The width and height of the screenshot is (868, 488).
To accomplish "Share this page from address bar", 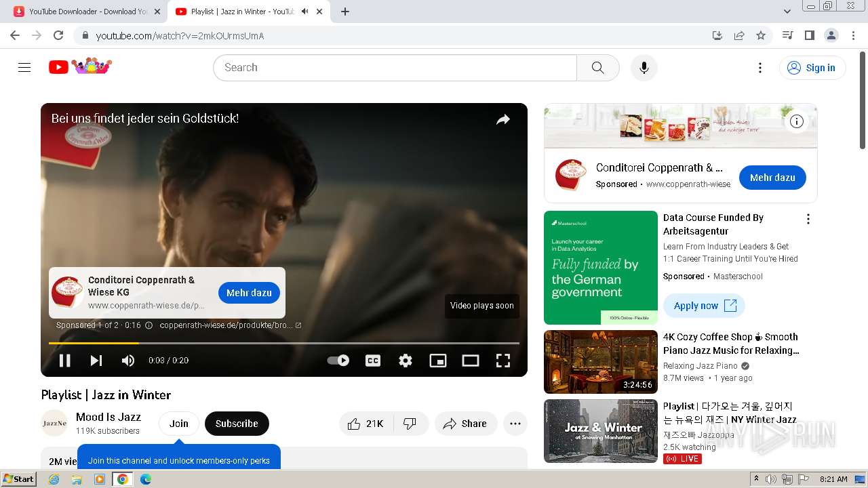I will click(739, 35).
